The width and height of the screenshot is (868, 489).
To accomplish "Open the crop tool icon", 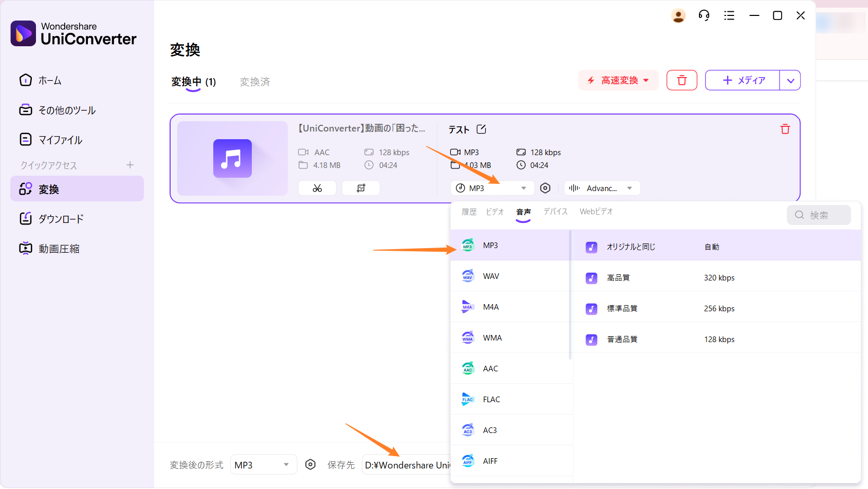I will coord(361,188).
